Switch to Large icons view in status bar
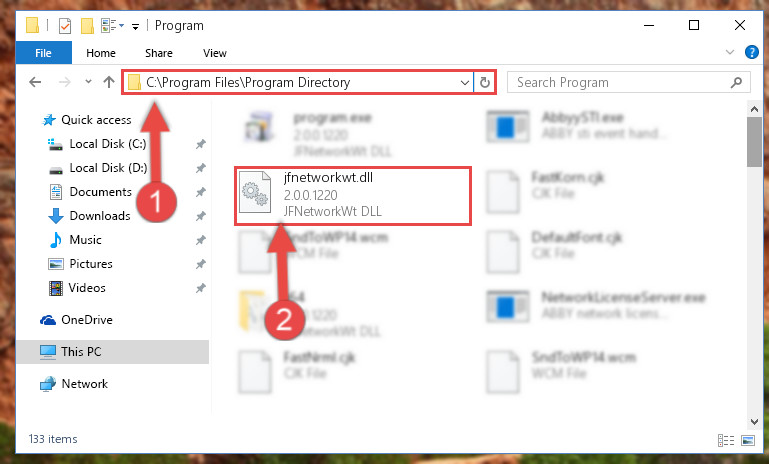 (x=748, y=440)
